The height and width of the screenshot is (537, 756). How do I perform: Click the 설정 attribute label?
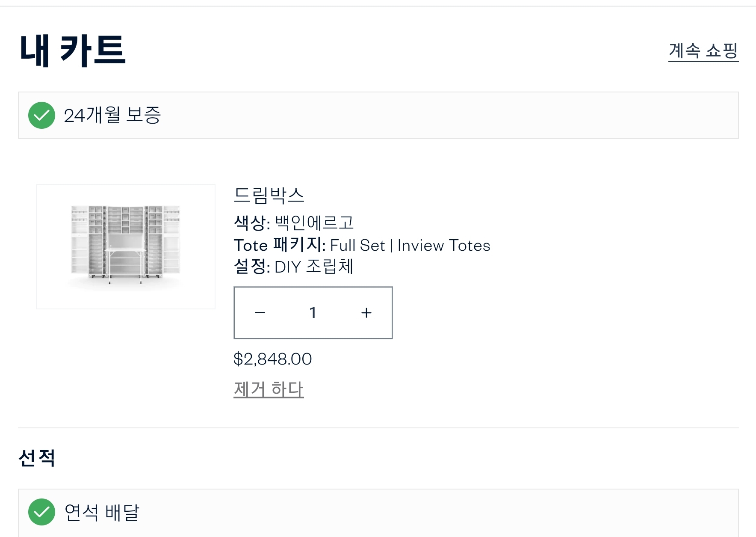click(x=251, y=267)
